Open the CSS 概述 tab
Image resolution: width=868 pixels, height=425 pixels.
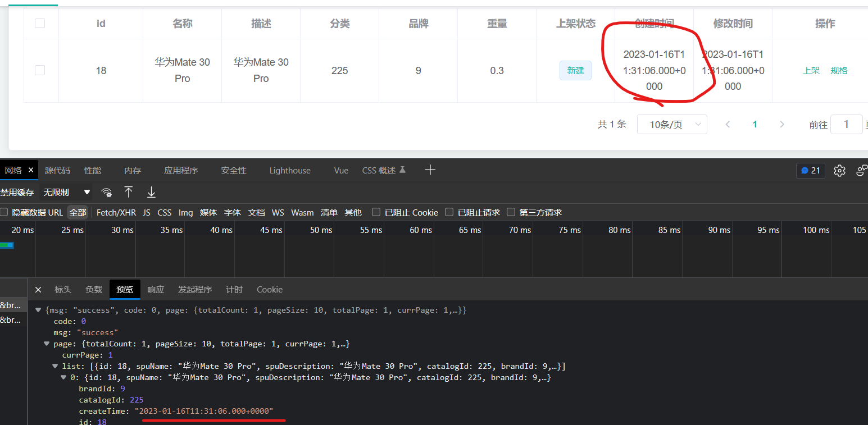pos(384,171)
